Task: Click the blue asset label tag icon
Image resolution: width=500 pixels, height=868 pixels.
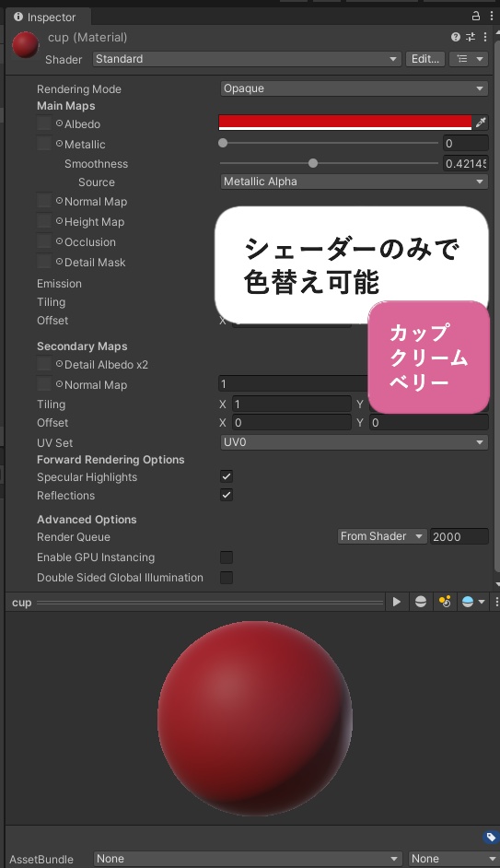Action: pyautogui.click(x=491, y=837)
